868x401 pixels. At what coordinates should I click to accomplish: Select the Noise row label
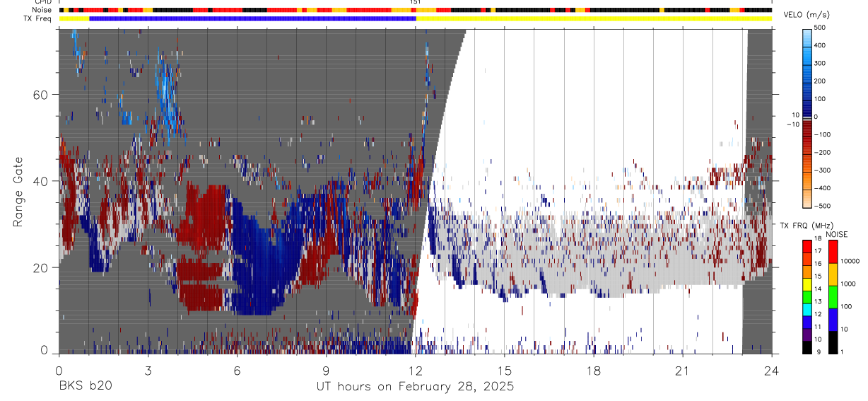(42, 10)
